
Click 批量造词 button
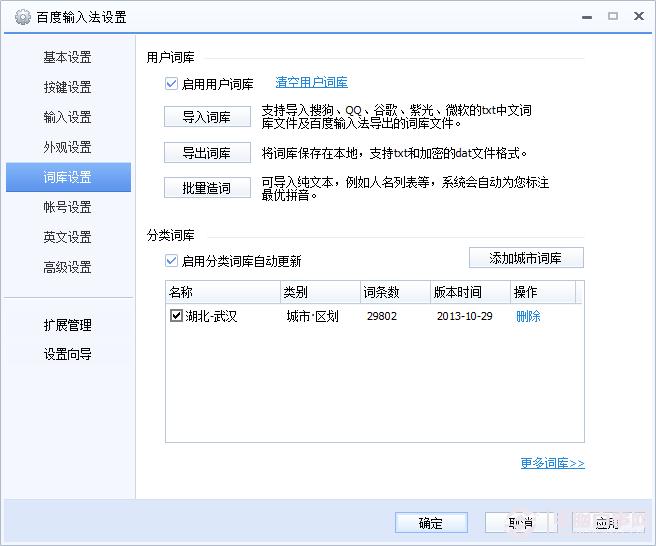pyautogui.click(x=208, y=188)
